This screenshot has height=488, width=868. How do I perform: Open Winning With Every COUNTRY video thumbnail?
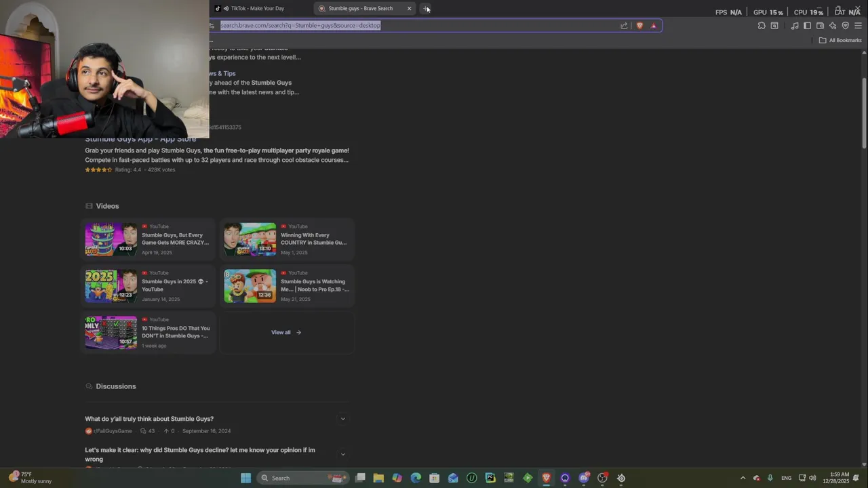click(x=250, y=239)
